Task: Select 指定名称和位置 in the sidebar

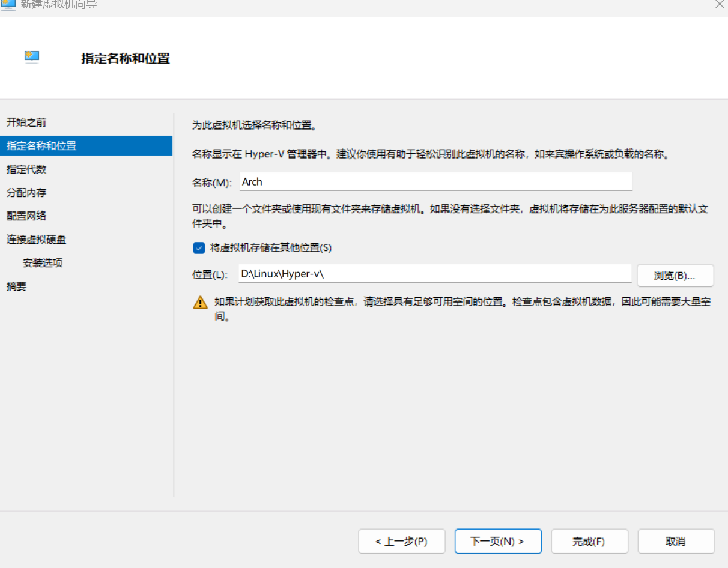Action: [41, 146]
